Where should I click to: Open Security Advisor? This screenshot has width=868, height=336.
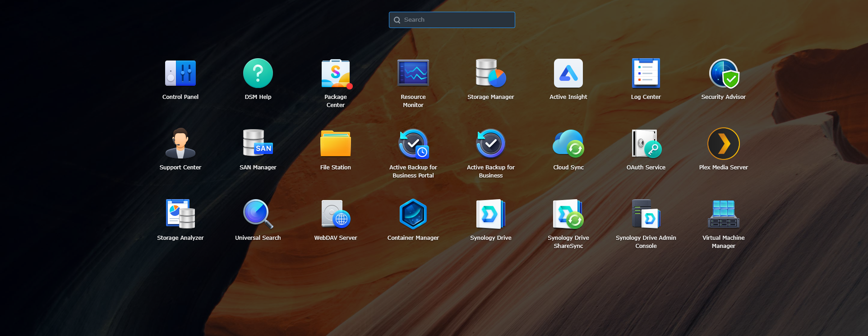click(x=724, y=73)
